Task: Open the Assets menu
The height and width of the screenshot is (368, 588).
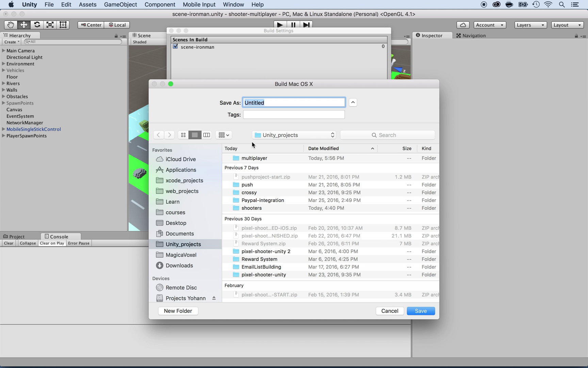Action: (x=87, y=4)
